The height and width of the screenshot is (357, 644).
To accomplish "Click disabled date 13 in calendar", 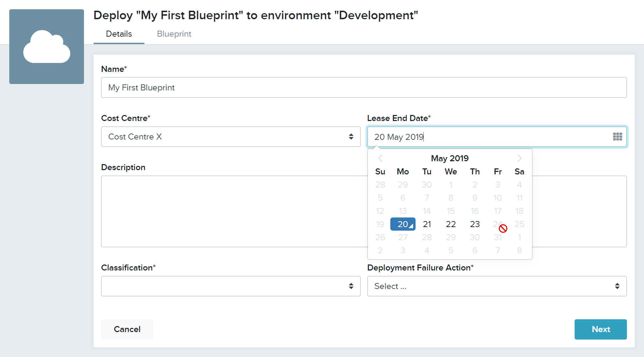I will click(403, 211).
